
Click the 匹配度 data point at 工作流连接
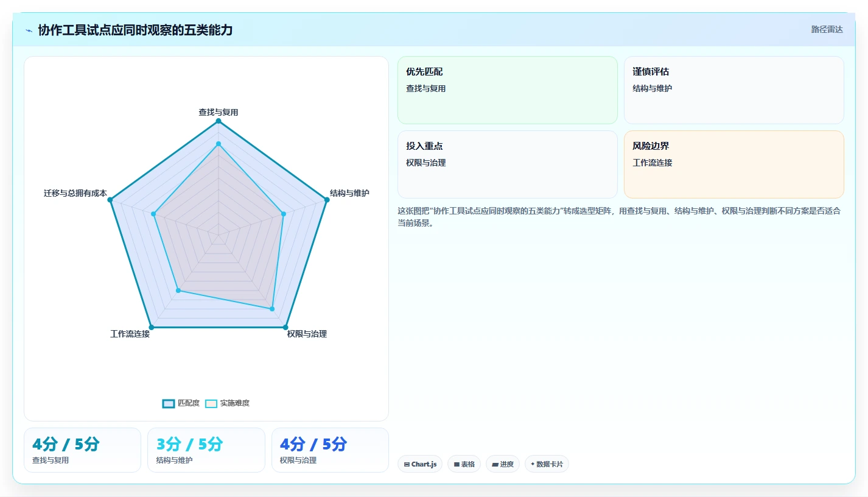(152, 327)
